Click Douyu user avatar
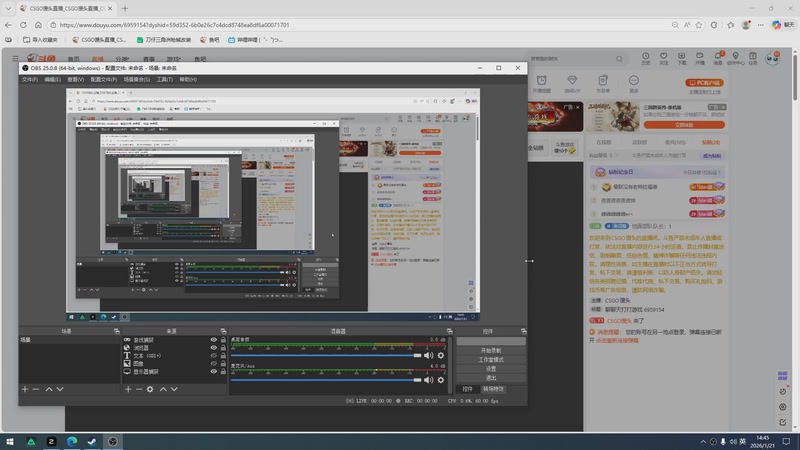 tap(773, 58)
